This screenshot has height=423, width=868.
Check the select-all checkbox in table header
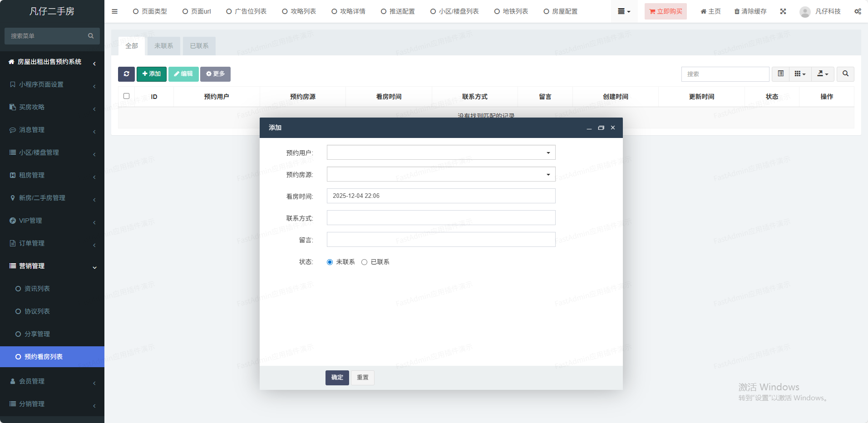point(126,96)
